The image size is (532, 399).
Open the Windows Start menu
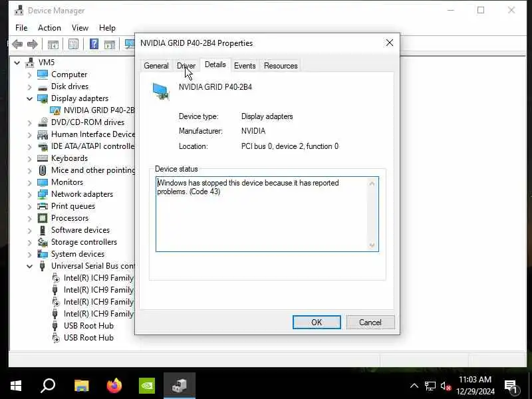15,386
